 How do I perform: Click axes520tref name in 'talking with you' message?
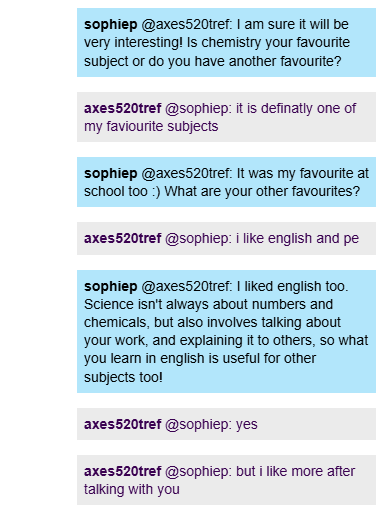[x=122, y=471]
